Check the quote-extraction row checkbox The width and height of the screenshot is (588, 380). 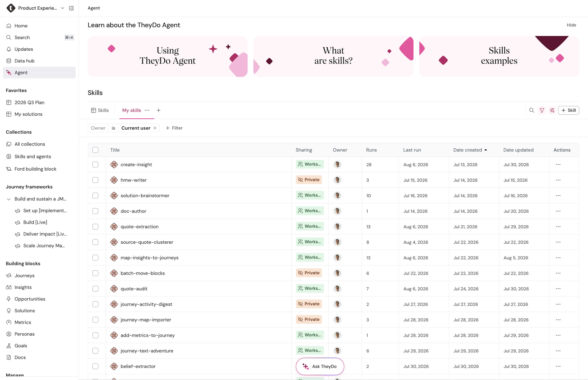point(95,227)
